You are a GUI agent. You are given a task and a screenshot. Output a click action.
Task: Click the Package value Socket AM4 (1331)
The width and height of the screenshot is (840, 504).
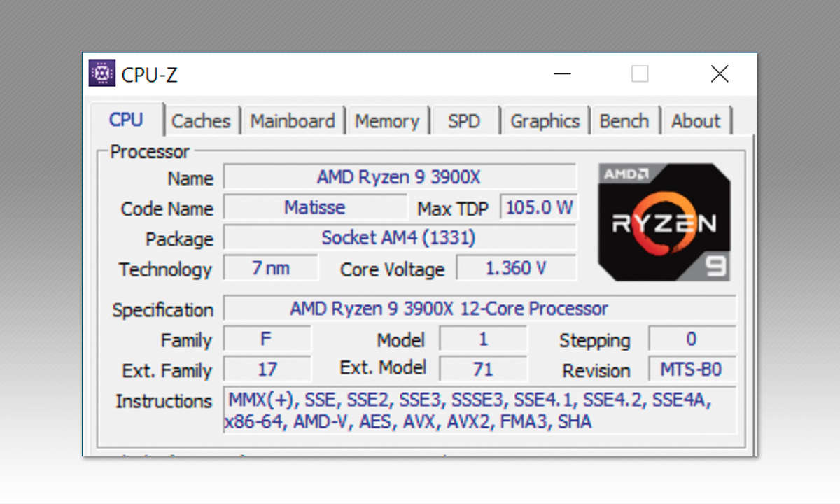400,238
